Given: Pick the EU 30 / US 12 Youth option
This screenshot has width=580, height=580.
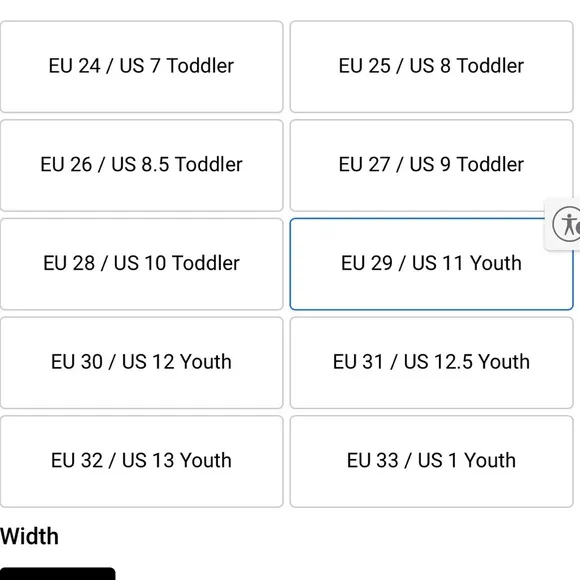Looking at the screenshot, I should tap(141, 363).
